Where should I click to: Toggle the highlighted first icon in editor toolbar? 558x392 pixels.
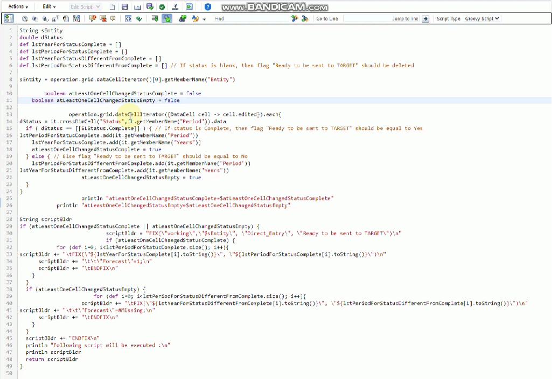coord(9,18)
